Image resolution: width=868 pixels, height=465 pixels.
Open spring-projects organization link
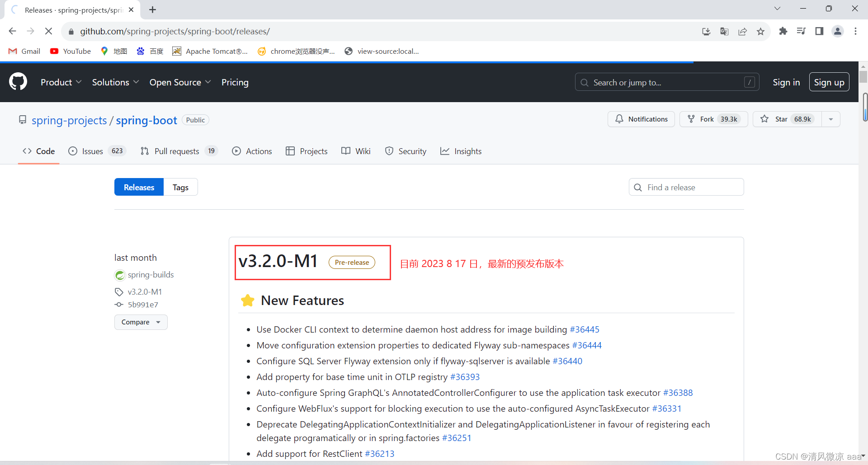click(69, 121)
